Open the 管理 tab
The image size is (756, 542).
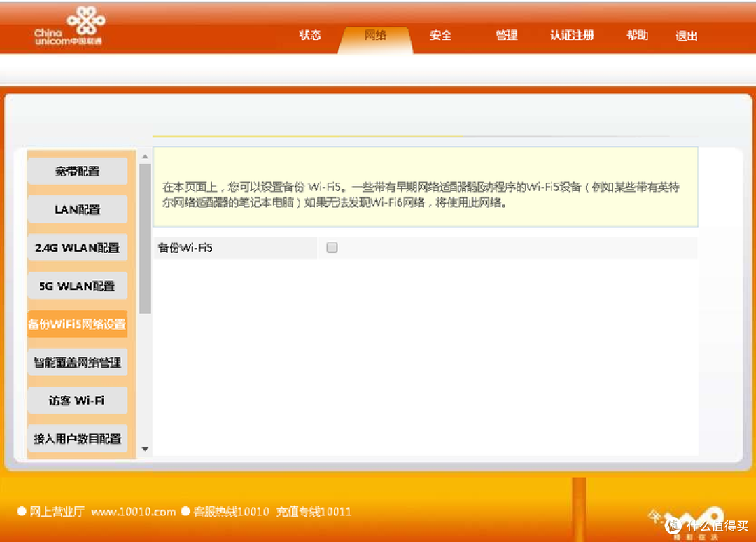coord(506,35)
